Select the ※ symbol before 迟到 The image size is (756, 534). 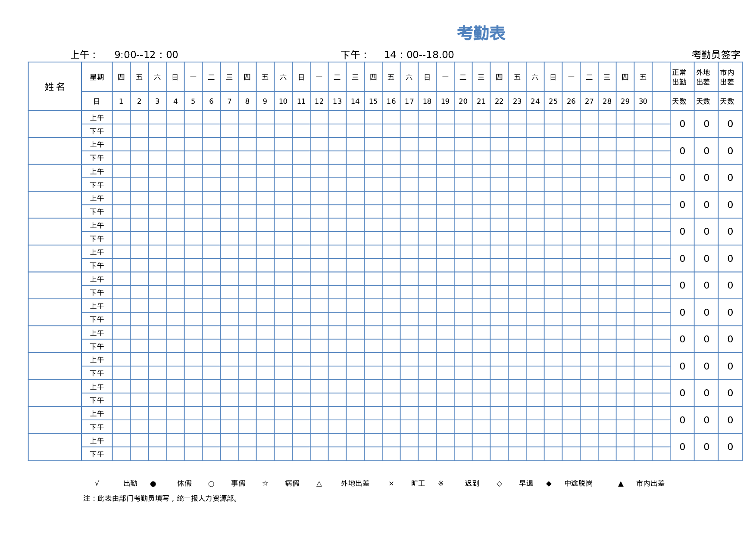(441, 484)
